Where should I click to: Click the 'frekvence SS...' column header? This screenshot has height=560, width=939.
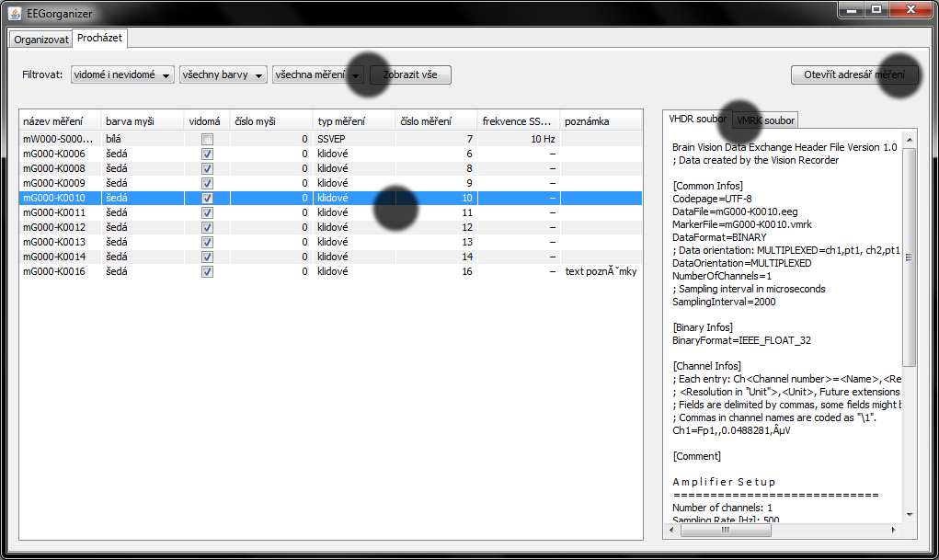tap(518, 121)
